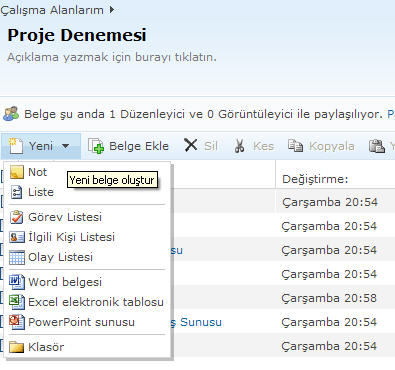Click the Kopyala toolbar label

[332, 146]
